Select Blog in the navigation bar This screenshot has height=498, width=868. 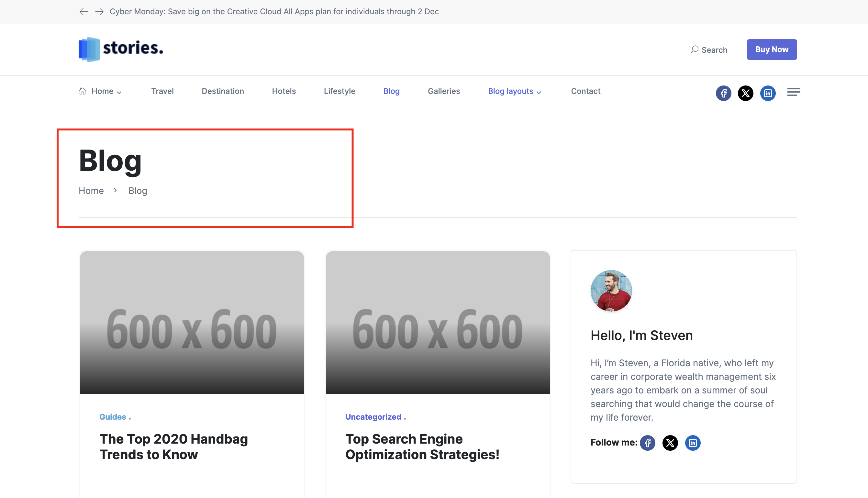391,91
